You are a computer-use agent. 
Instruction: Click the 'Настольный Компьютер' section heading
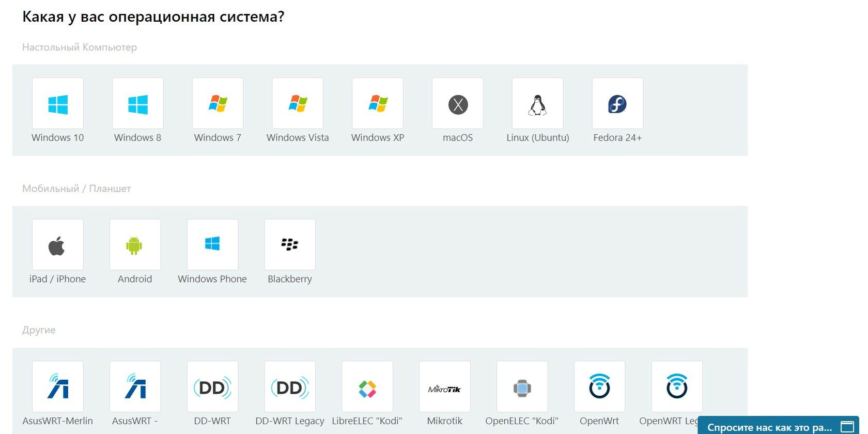(x=80, y=47)
